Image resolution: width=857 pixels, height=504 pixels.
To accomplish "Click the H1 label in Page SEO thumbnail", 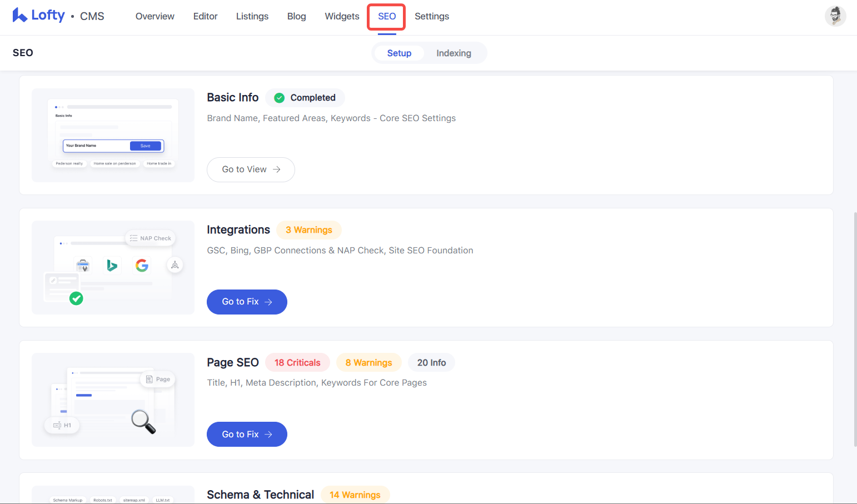I will pos(62,426).
